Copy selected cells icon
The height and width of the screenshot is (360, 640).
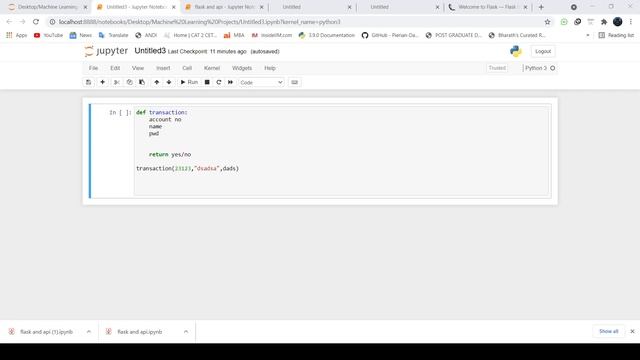(x=129, y=82)
